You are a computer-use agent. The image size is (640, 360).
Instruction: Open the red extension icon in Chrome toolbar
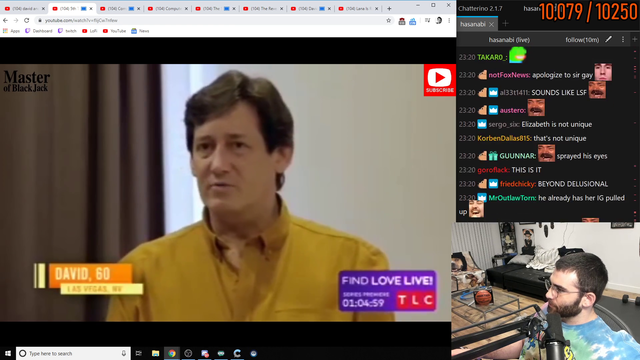[x=402, y=21]
